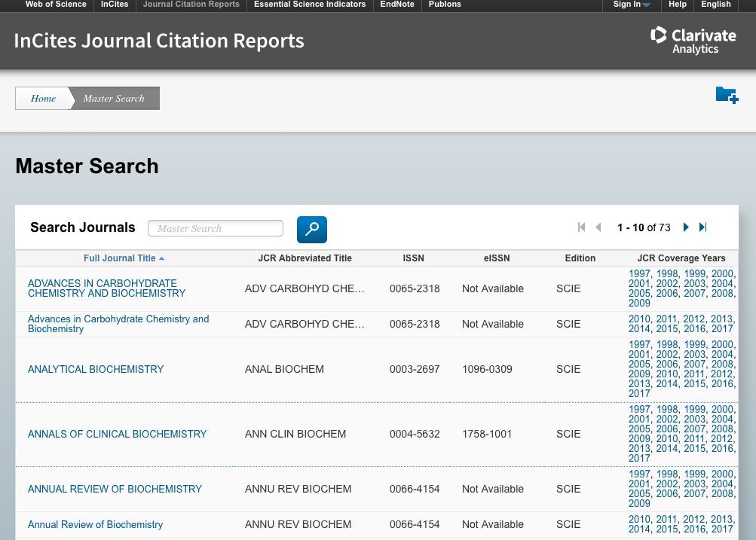
Task: Open the Help link
Action: [x=677, y=5]
